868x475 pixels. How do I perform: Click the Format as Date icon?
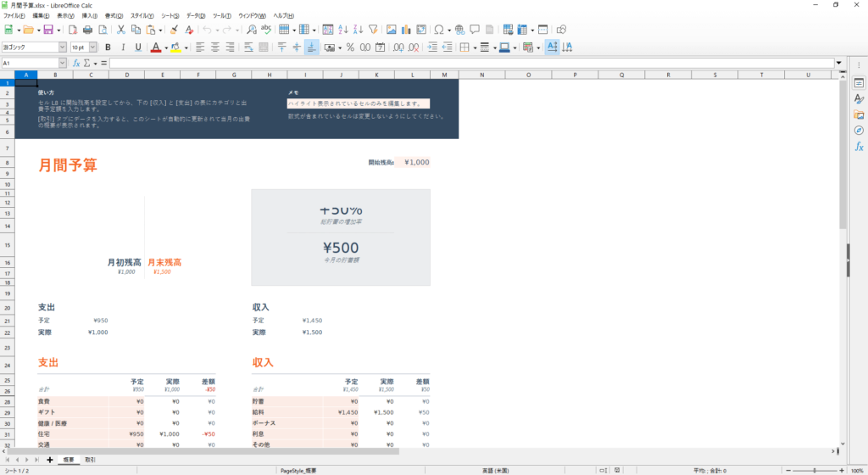pos(380,47)
